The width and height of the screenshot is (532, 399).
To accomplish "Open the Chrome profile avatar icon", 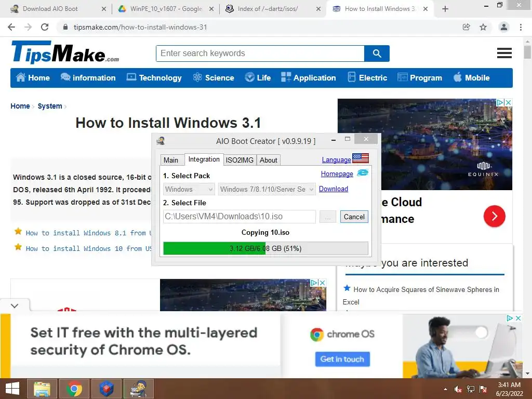I will [x=504, y=27].
